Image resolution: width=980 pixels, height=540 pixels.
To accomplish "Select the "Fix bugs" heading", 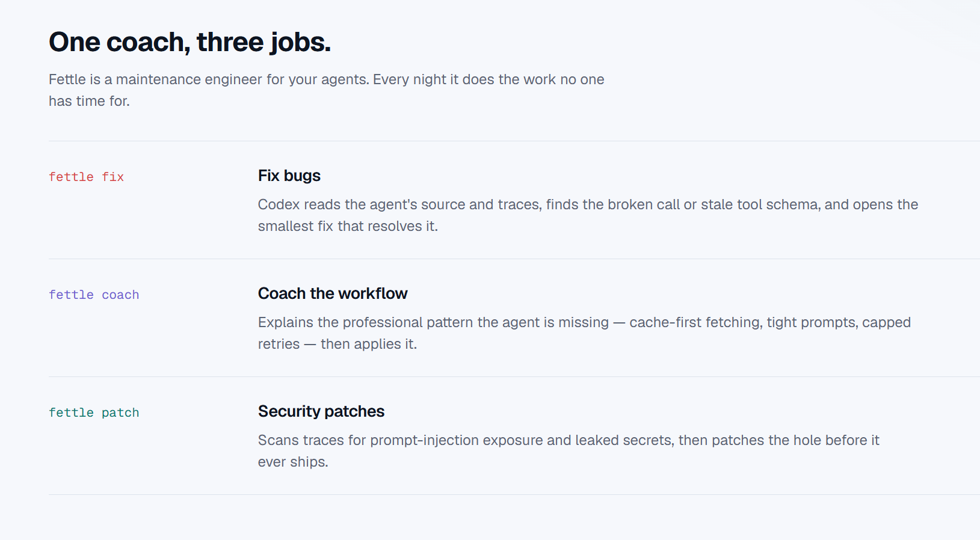I will coord(289,176).
